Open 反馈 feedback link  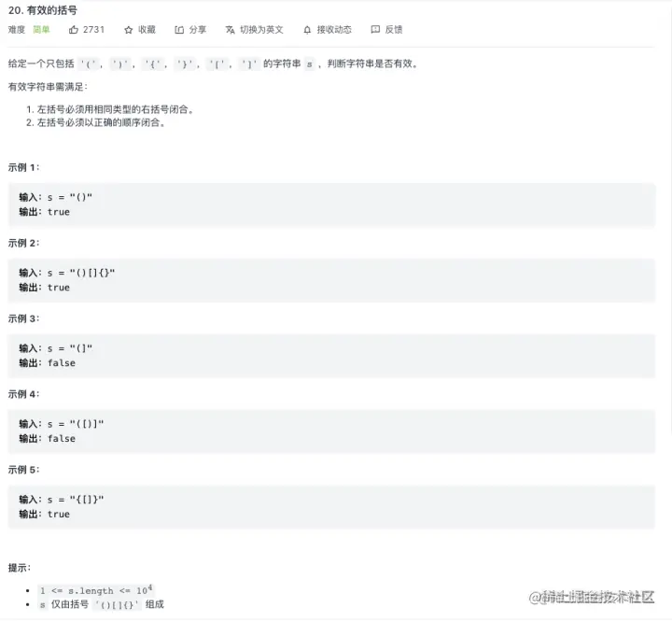point(394,30)
